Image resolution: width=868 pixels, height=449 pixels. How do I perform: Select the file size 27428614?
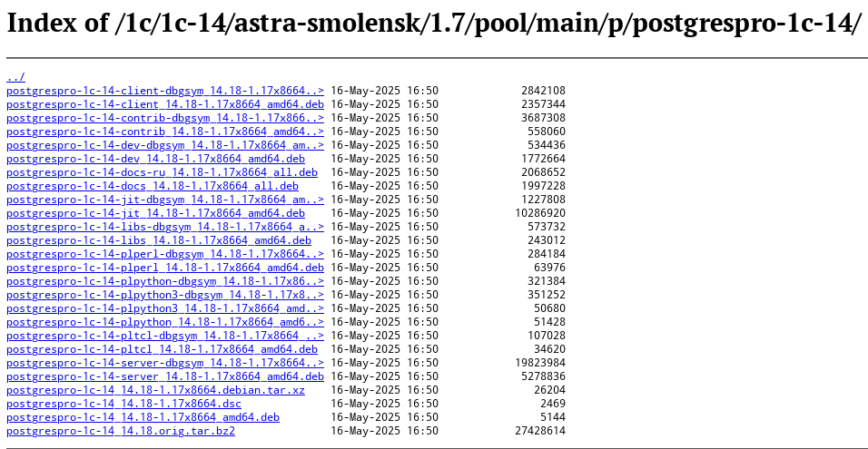click(x=540, y=431)
